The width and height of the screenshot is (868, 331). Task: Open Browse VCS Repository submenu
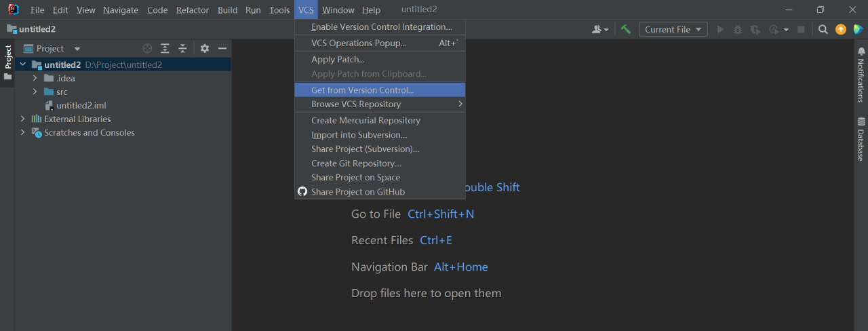pos(356,104)
